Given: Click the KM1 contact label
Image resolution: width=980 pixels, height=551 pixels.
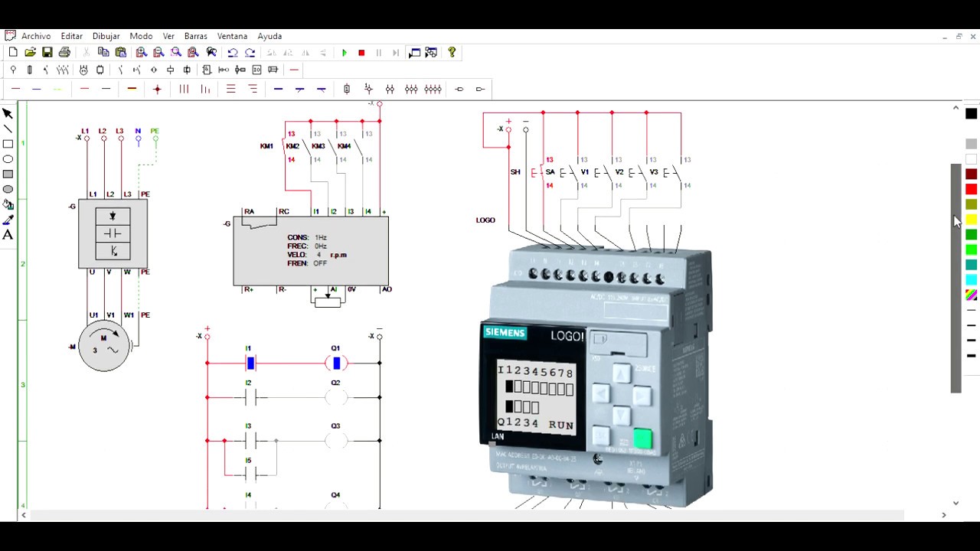Looking at the screenshot, I should click(266, 146).
